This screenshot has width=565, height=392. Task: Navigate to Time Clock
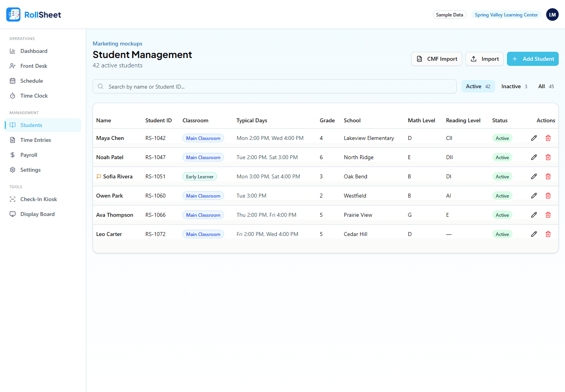click(x=43, y=96)
